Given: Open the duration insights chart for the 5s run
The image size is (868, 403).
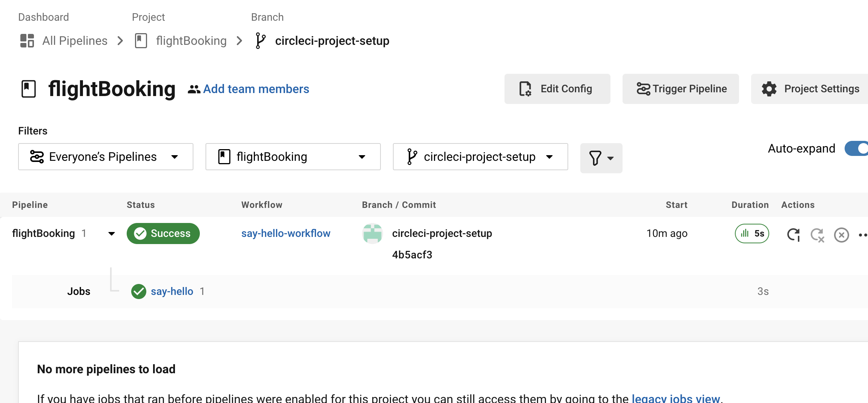Looking at the screenshot, I should (x=752, y=234).
